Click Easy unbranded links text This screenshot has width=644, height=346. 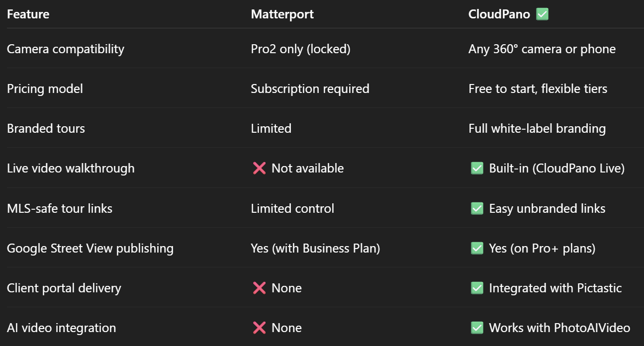click(548, 208)
